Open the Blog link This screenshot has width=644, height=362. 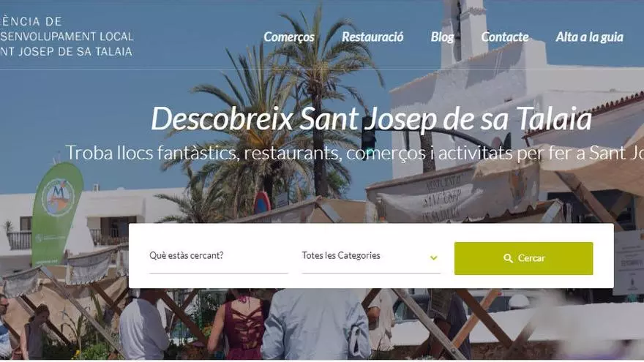tap(442, 37)
